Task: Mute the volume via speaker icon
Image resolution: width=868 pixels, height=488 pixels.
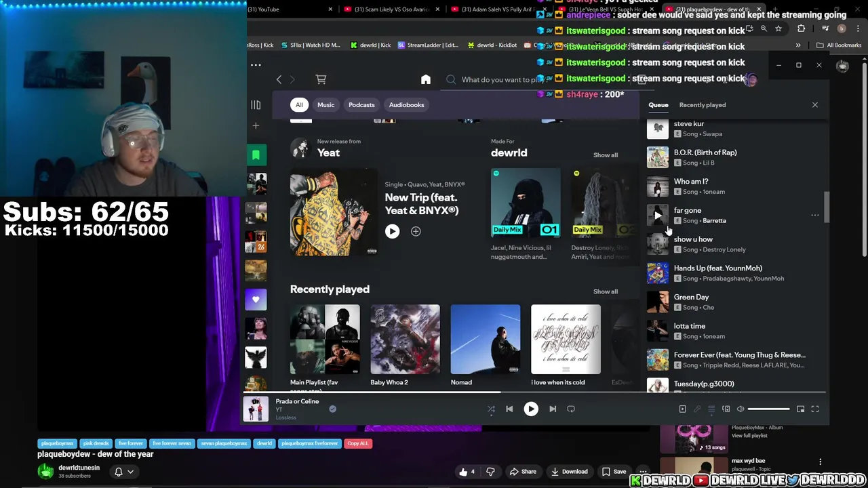Action: pos(741,409)
